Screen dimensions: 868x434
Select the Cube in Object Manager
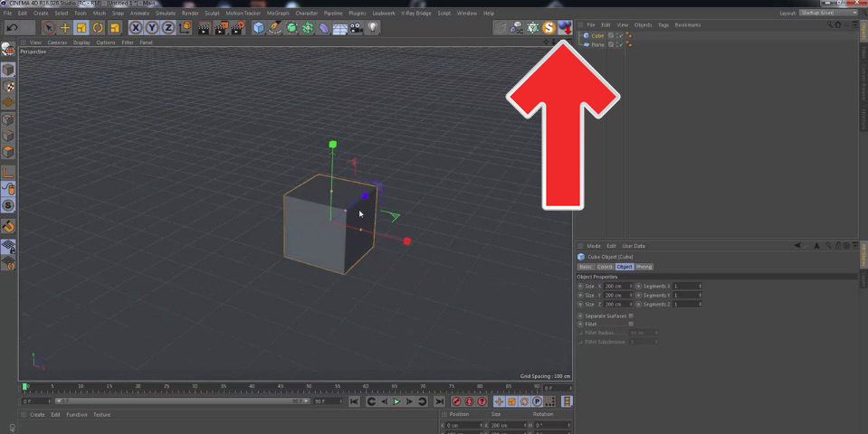pos(597,36)
